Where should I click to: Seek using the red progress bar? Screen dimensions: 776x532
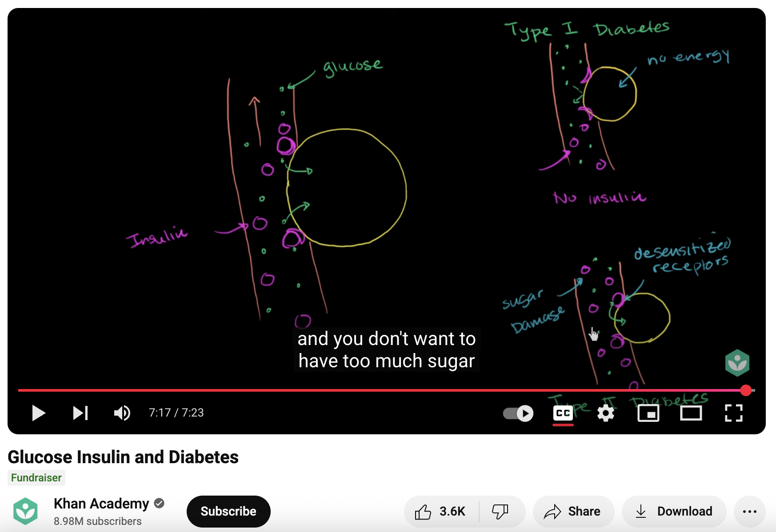pyautogui.click(x=382, y=390)
